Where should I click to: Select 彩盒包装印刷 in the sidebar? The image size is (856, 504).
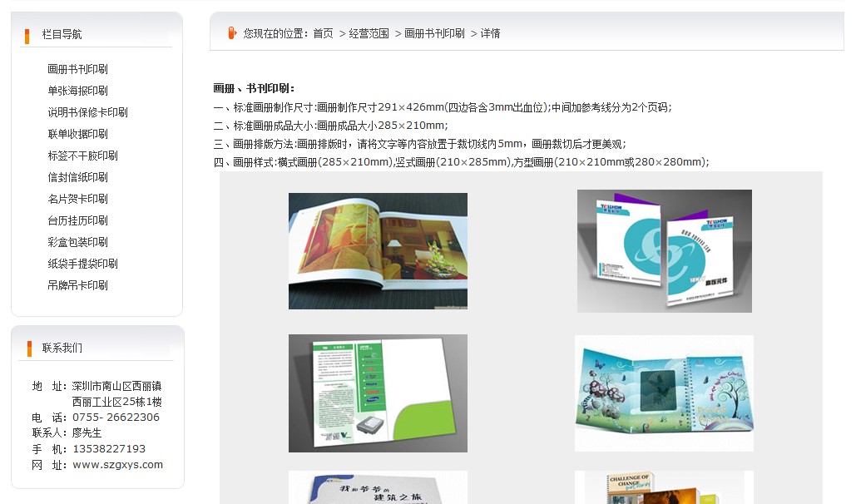coord(77,242)
